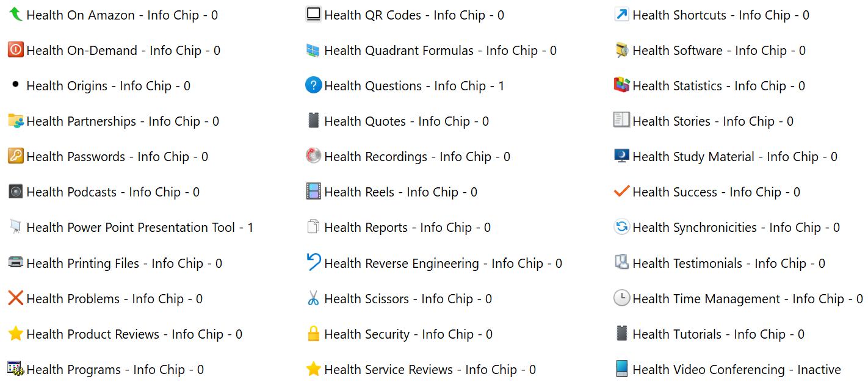Open Health Power Point Presentation Tool item

coord(140,228)
